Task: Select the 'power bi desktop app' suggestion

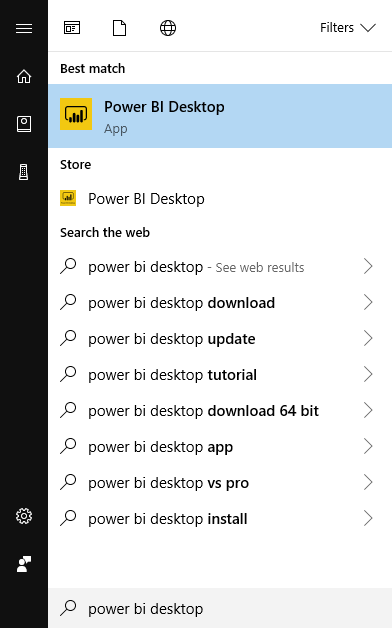Action: pos(220,447)
